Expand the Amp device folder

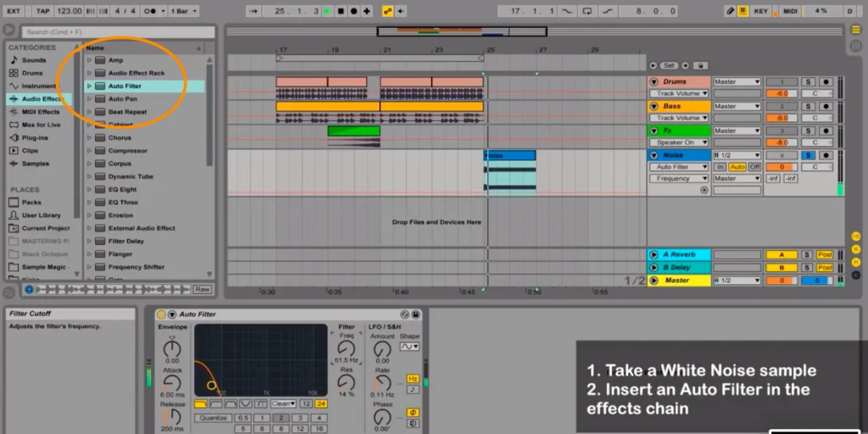pos(88,60)
